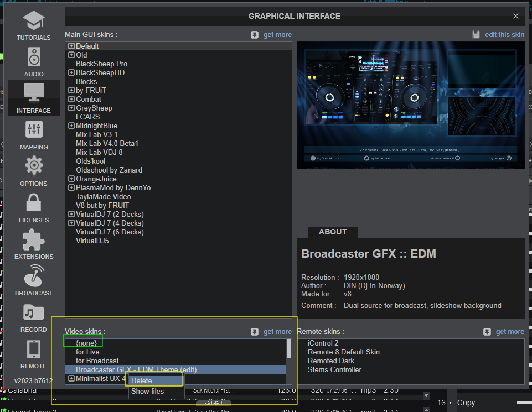532x412 pixels.
Task: Select the for Broadcast video skin
Action: coord(97,361)
